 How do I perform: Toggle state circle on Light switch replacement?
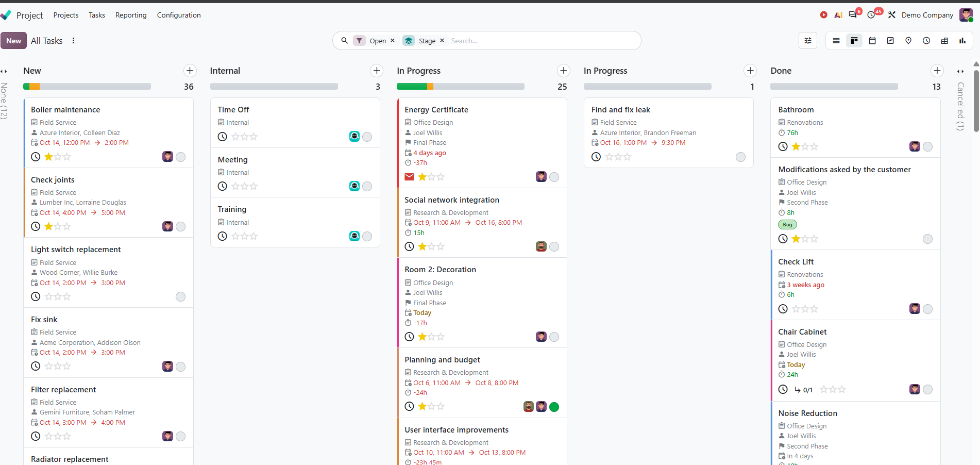[x=181, y=296]
